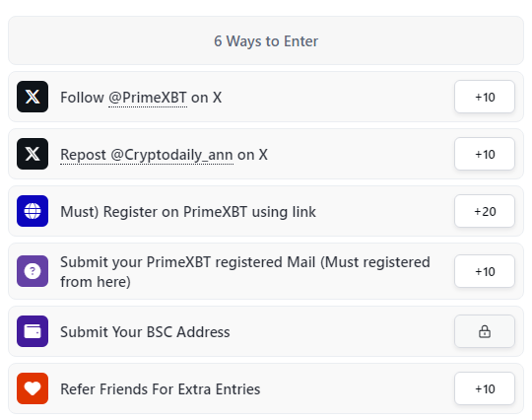Click the blue globe icon for PrimeXBT registration
Screen dimensions: 532x420
33,211
